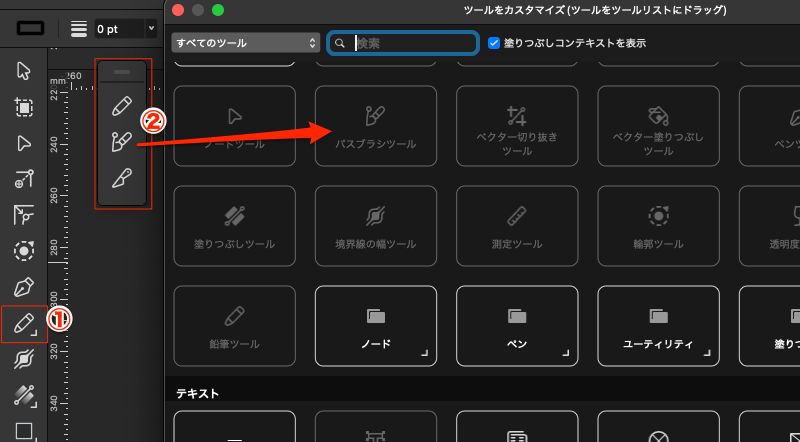Select the Artboard tool in left toolbar
This screenshot has width=800, height=442.
tap(25, 107)
